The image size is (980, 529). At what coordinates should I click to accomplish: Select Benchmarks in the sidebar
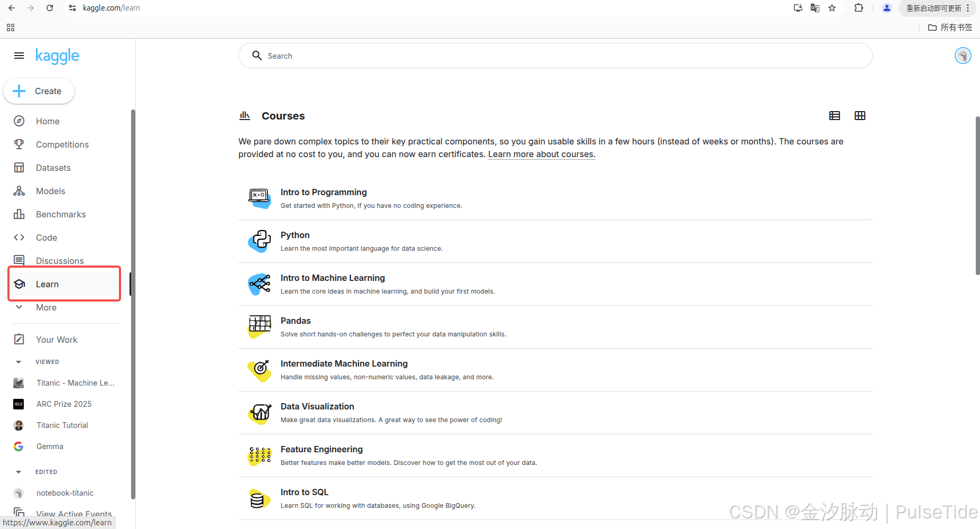pos(61,214)
